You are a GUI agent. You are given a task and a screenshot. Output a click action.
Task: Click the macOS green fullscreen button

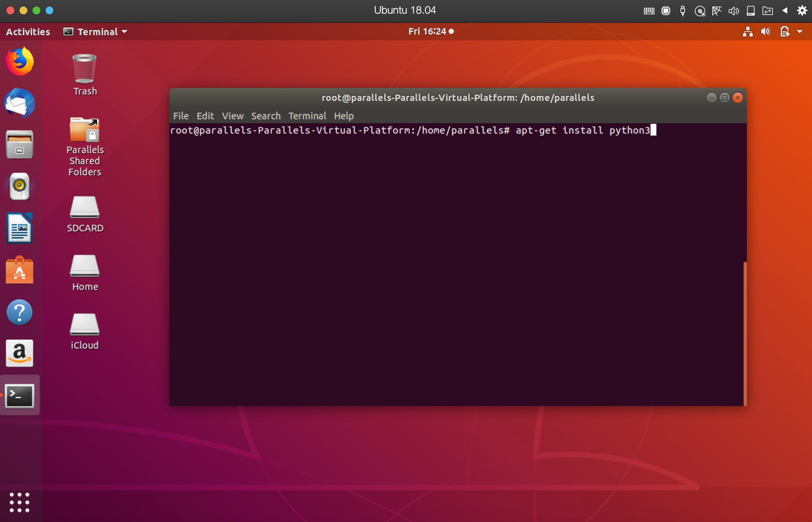click(36, 10)
